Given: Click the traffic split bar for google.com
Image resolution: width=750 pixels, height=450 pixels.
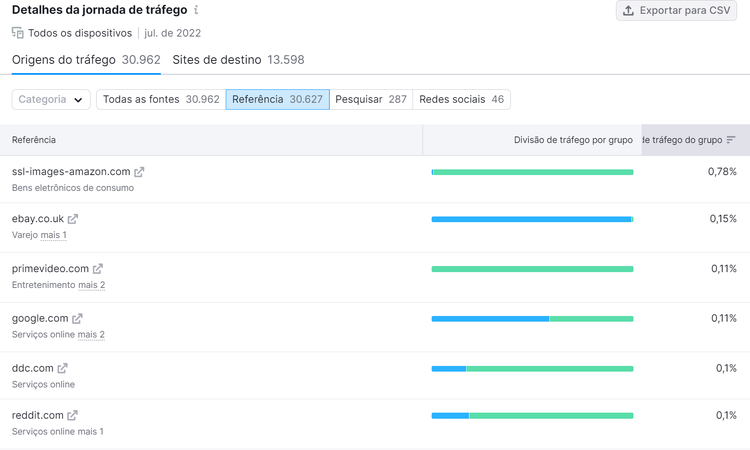Looking at the screenshot, I should click(x=532, y=319).
